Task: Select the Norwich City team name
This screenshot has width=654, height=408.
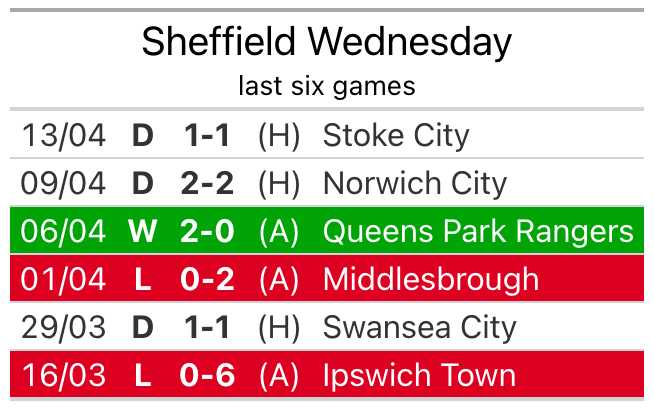Action: pyautogui.click(x=414, y=183)
